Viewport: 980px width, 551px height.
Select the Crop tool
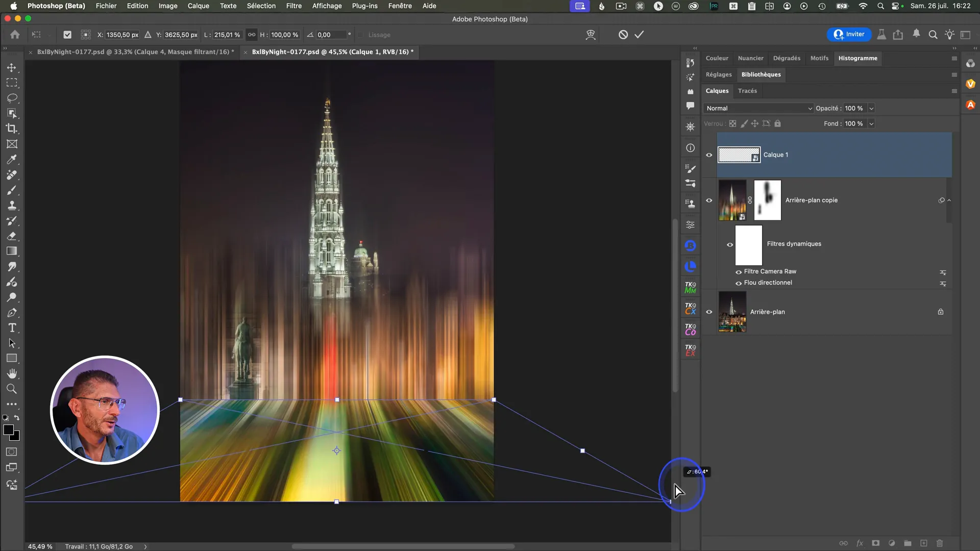(x=12, y=129)
